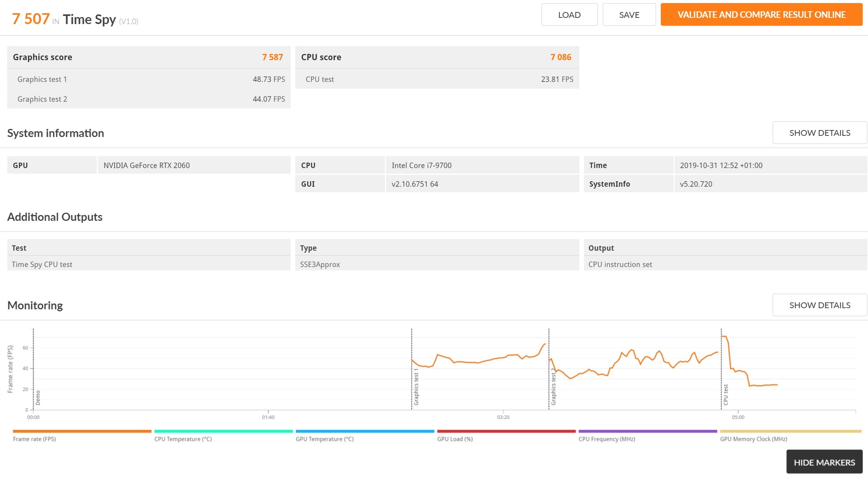Click the CPU test chart marker
The width and height of the screenshot is (868, 477).
726,394
